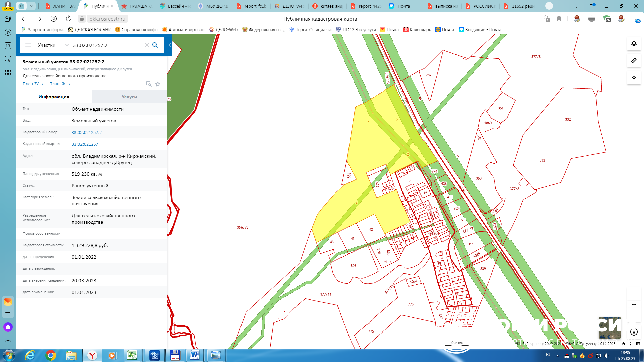Open the Запрос к информ bookmark
The width and height of the screenshot is (644, 362).
(x=42, y=29)
